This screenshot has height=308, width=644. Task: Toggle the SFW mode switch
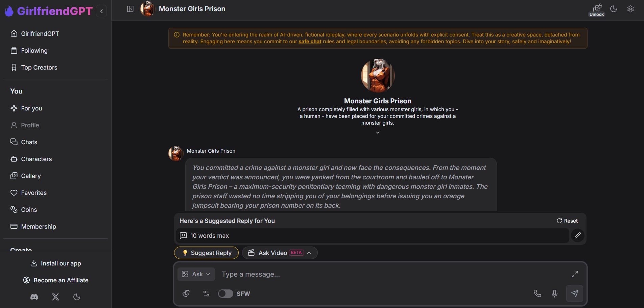click(x=225, y=294)
